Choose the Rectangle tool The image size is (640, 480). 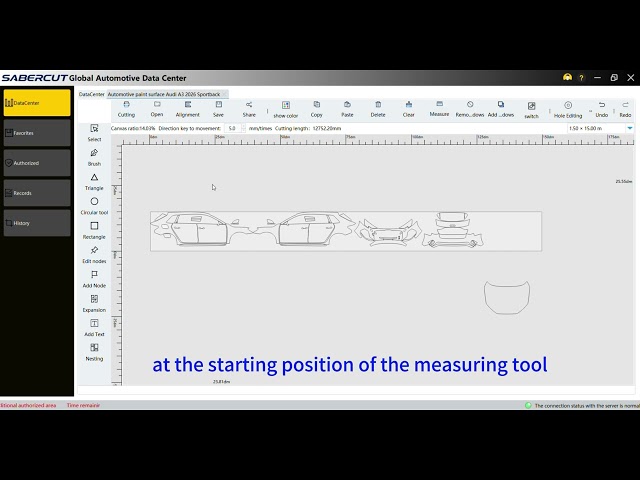tap(94, 230)
